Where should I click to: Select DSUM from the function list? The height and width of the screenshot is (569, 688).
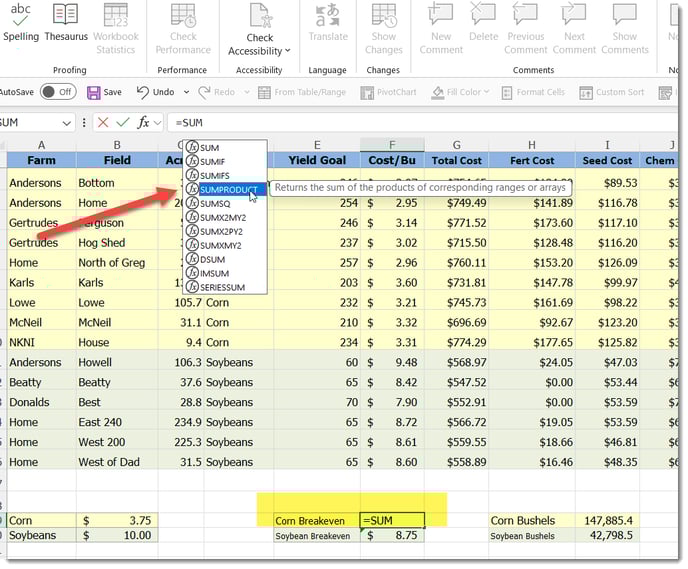225,260
